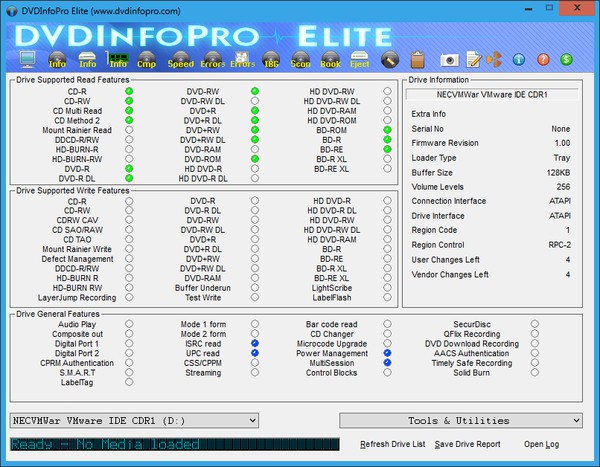Open the drive Info toolbar icon

click(x=87, y=60)
